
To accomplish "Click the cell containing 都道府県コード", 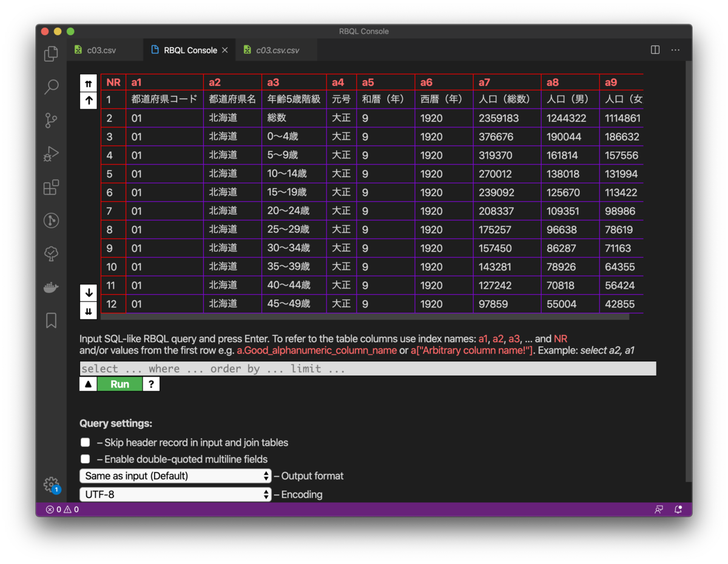I will click(x=164, y=99).
